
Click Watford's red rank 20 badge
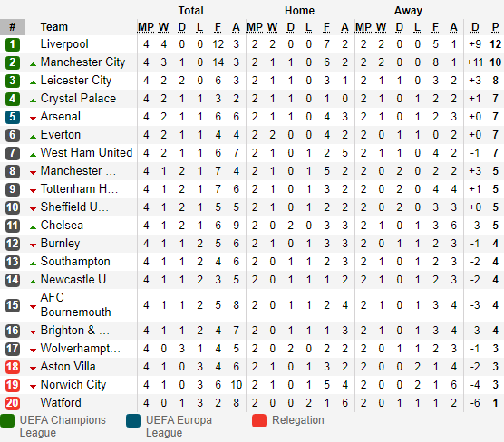tap(13, 403)
